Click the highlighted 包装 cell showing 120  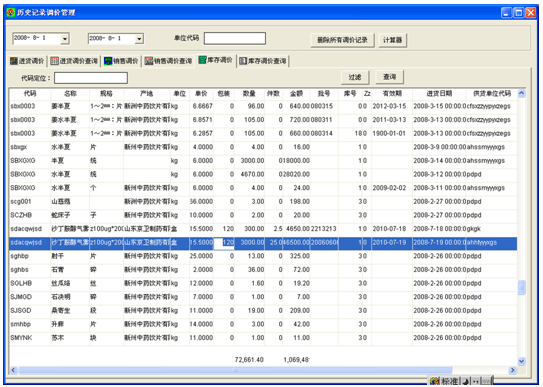tap(224, 242)
